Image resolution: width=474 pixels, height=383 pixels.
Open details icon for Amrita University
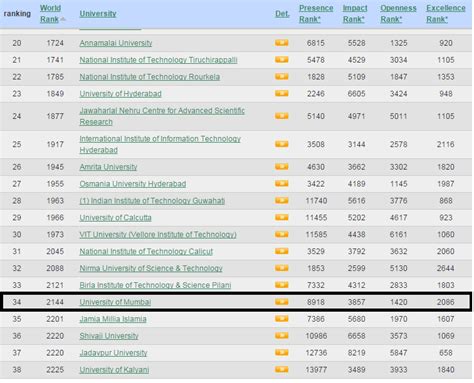click(x=282, y=167)
